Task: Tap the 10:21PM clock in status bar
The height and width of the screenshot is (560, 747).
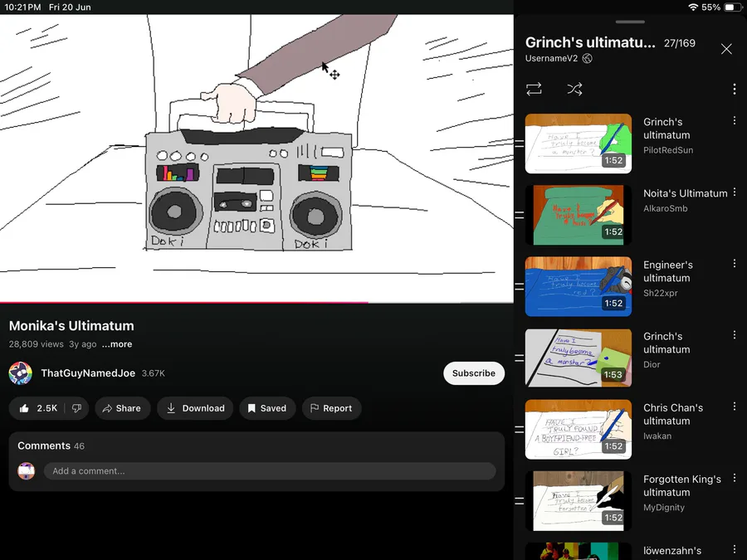Action: [x=22, y=7]
